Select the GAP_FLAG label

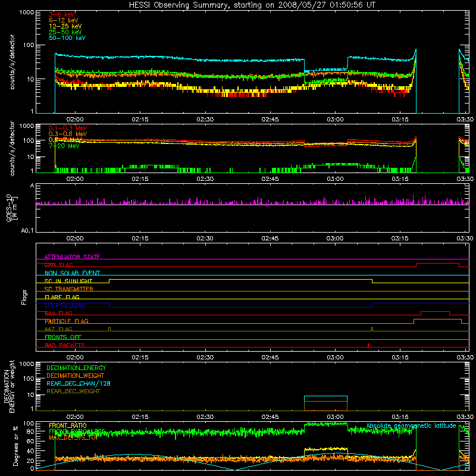pyautogui.click(x=58, y=265)
